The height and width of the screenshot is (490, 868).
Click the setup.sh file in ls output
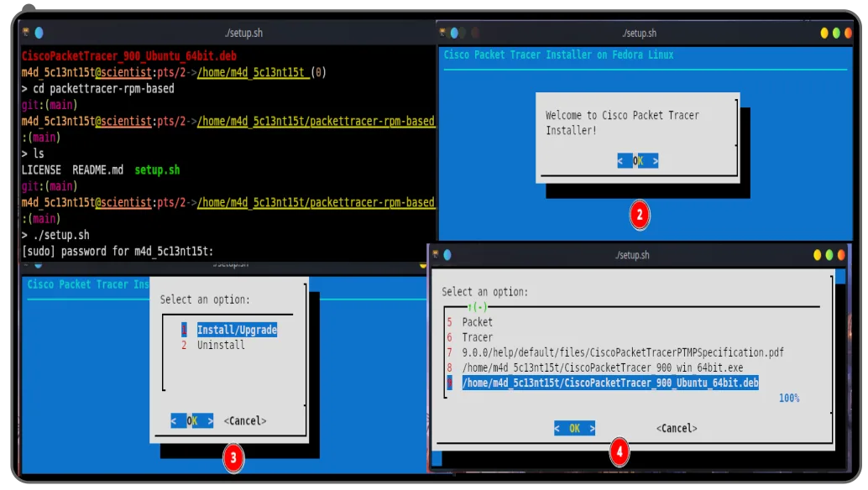coord(157,169)
